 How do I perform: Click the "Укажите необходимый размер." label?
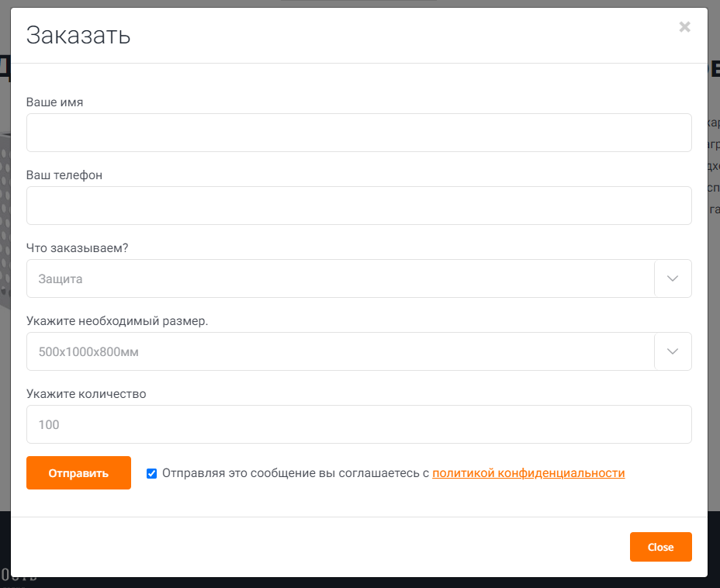(x=117, y=321)
